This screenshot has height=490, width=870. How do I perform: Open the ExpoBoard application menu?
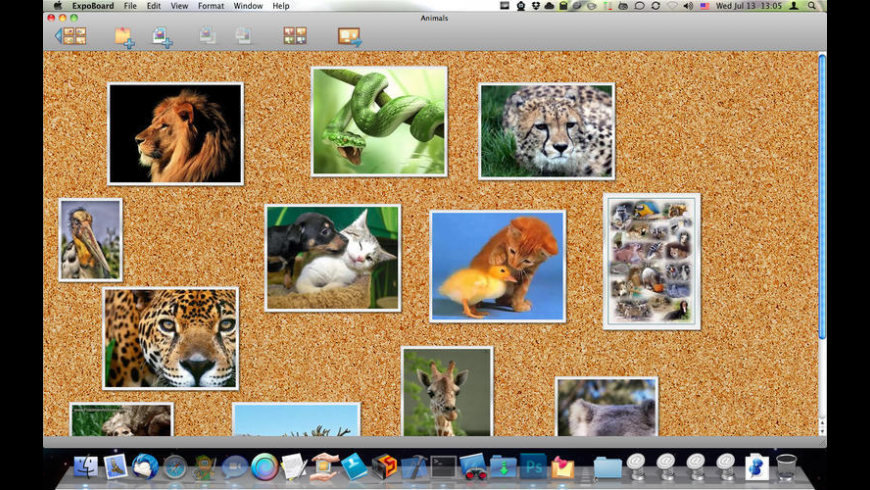pyautogui.click(x=92, y=6)
